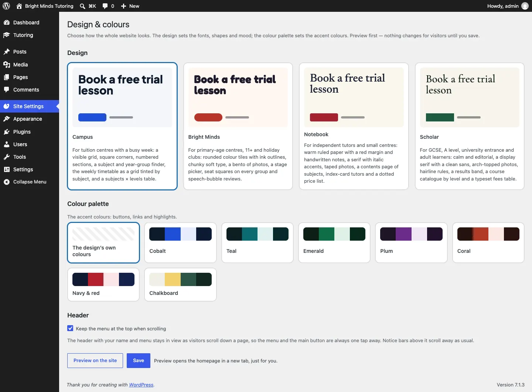Open Tutoring menu item
532x392 pixels.
[30, 35]
